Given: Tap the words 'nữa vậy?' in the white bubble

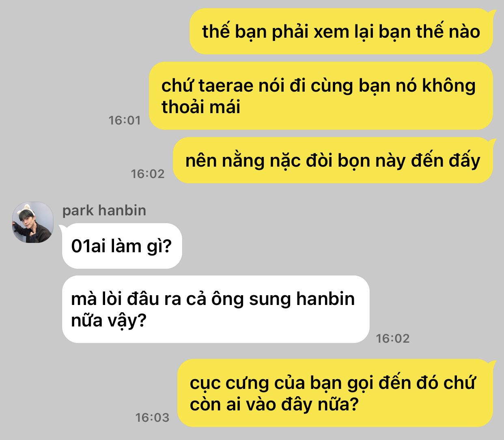Looking at the screenshot, I should point(108,321).
